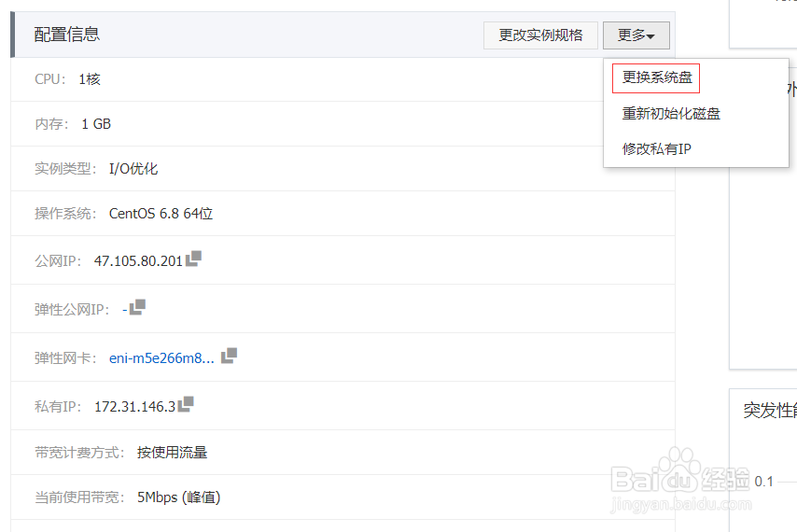797x532 pixels.
Task: Click the 操作系统 label
Action: (65, 214)
